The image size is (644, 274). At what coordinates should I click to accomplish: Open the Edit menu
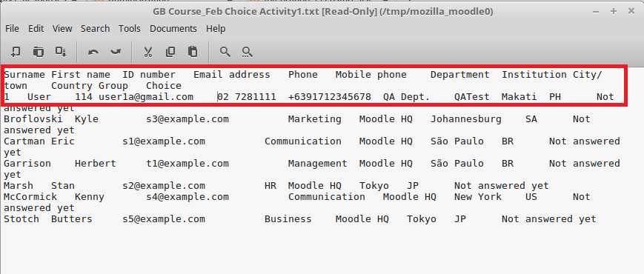pos(36,29)
